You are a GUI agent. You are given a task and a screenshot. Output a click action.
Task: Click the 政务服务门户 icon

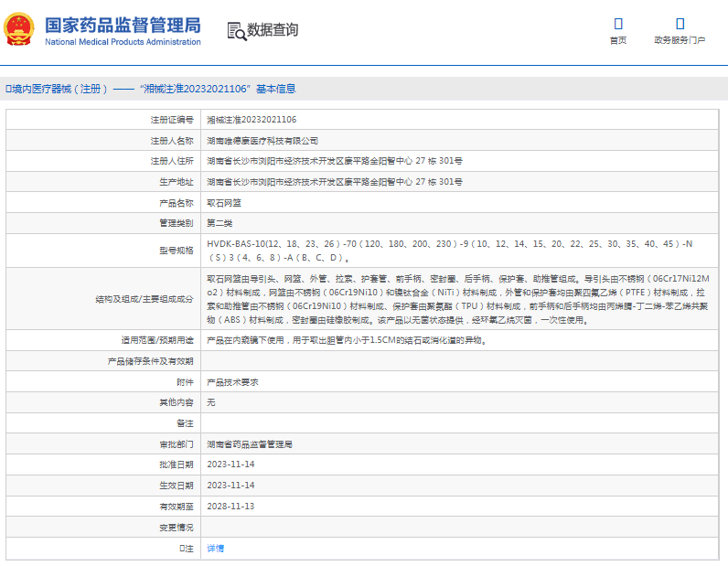680,23
